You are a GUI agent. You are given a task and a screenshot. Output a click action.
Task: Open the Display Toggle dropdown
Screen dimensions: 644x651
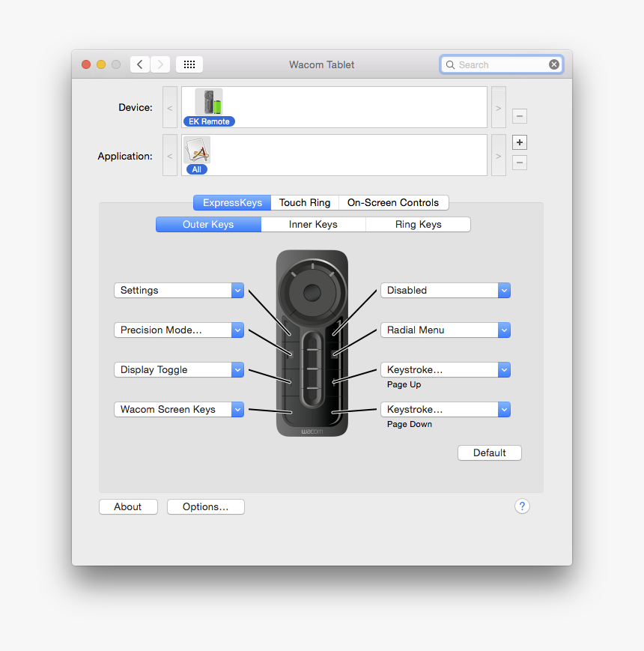coord(179,369)
